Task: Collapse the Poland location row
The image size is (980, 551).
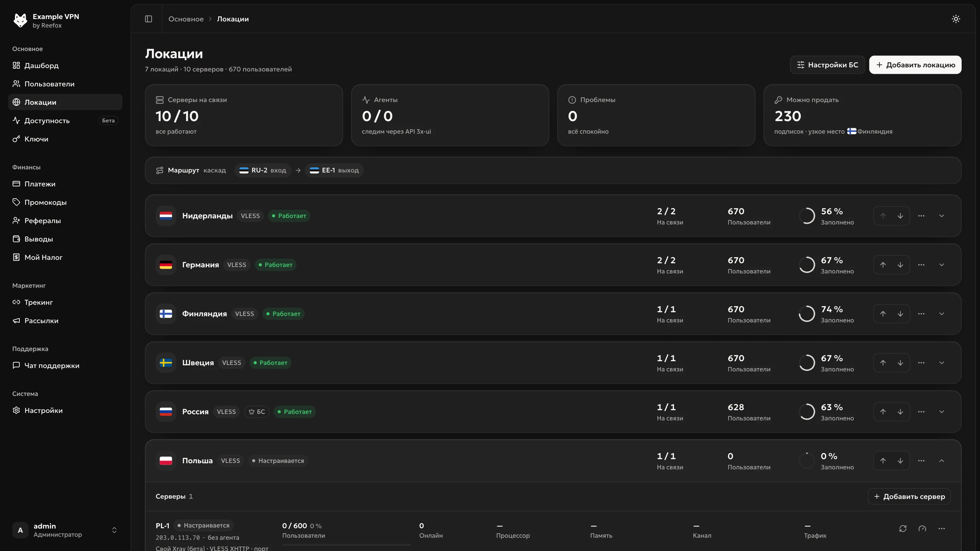Action: tap(942, 461)
